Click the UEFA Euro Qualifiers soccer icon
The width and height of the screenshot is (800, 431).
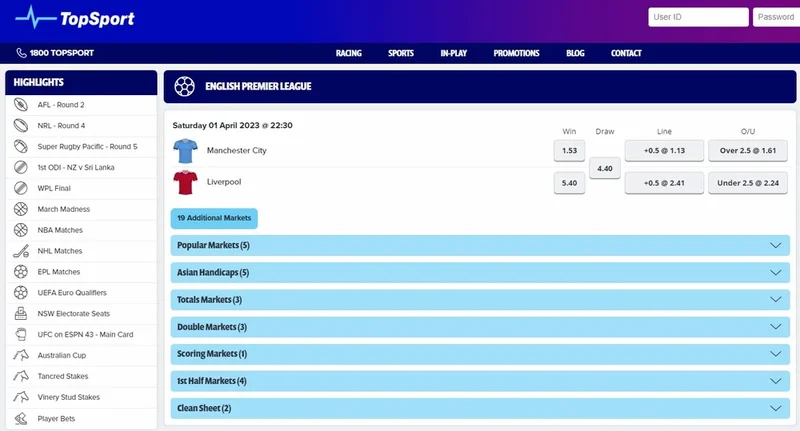21,293
